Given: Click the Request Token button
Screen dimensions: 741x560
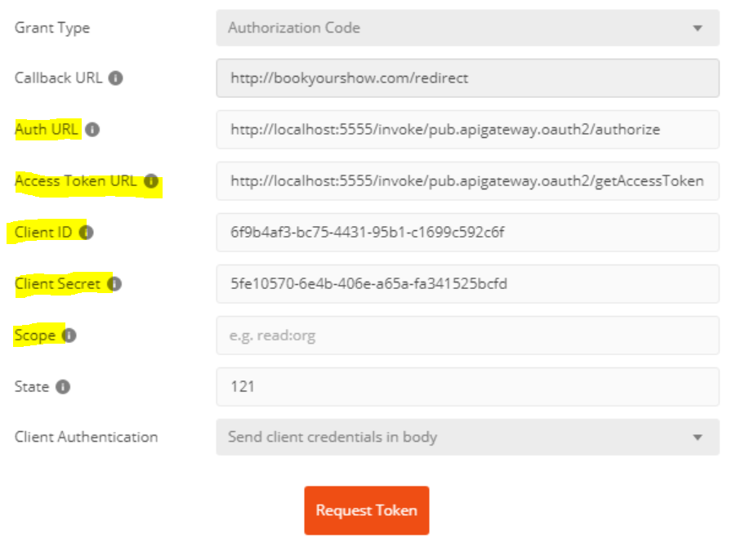Looking at the screenshot, I should point(366,509).
